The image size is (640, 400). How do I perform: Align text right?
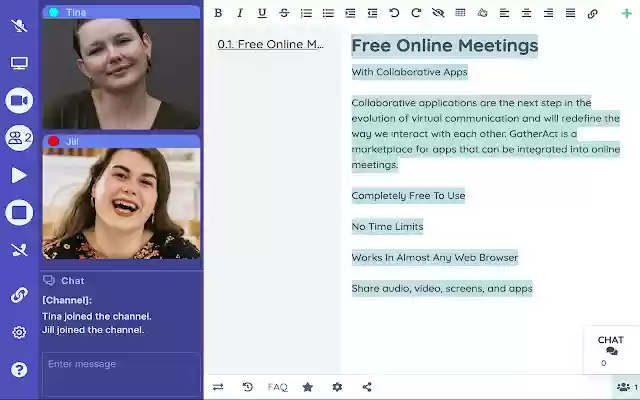pyautogui.click(x=549, y=13)
